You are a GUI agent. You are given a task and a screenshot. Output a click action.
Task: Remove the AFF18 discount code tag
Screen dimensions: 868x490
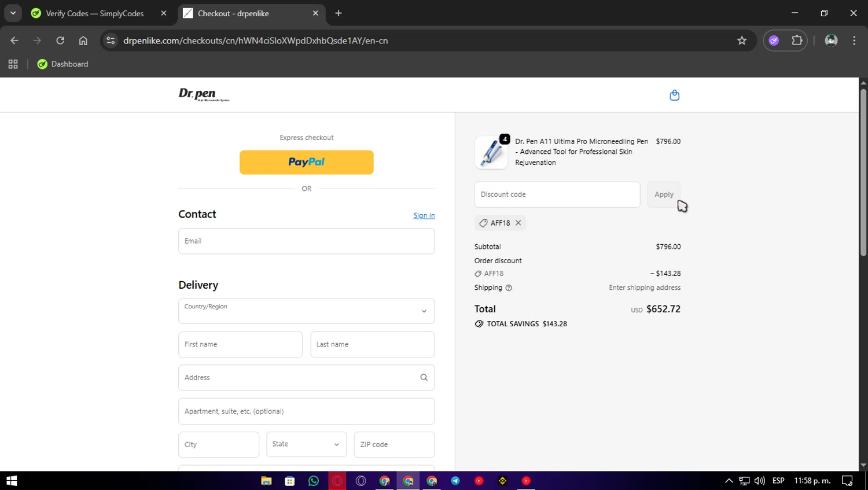[518, 223]
